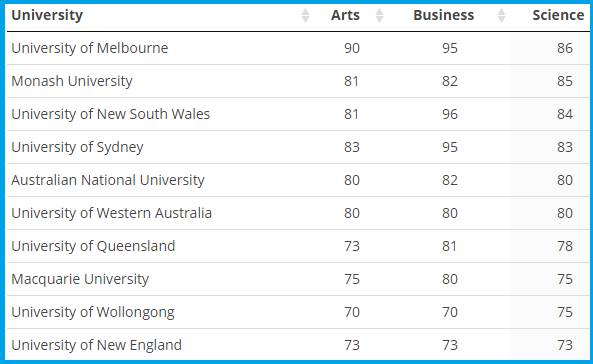Select the Macquarie University row
This screenshot has width=593, height=364.
298,279
